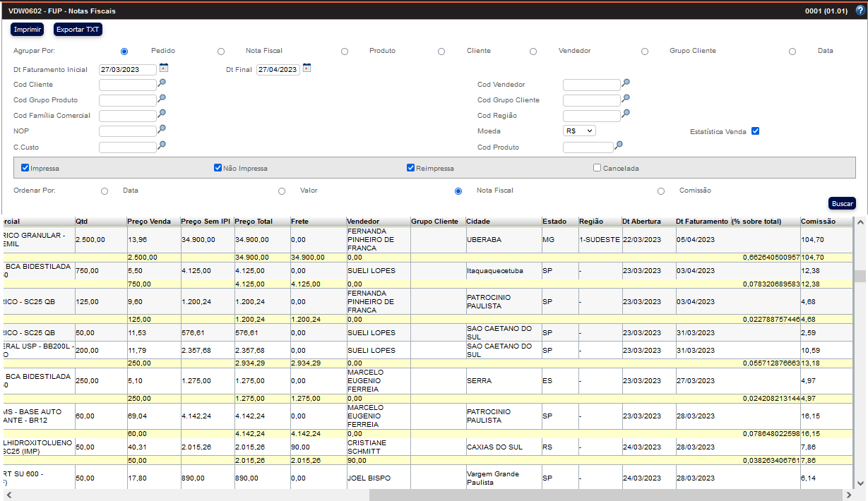The image size is (868, 501).
Task: Open calendar picker for Dt Final
Action: tap(307, 68)
